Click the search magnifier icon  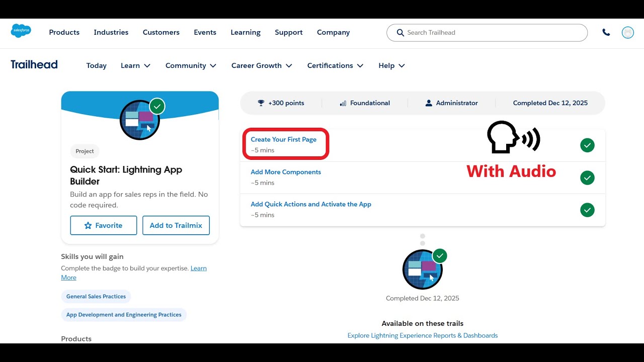click(400, 33)
